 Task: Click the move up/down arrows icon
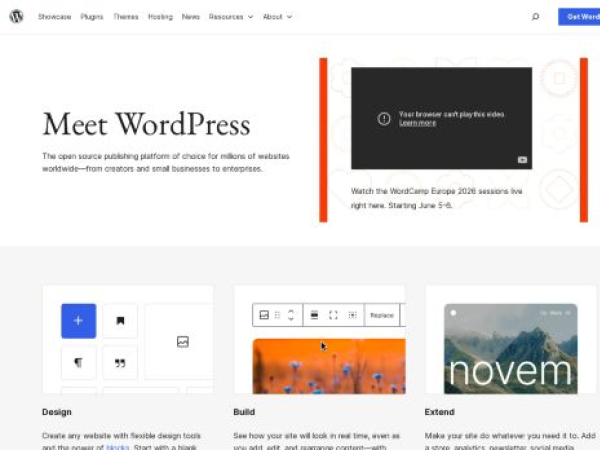coord(291,315)
